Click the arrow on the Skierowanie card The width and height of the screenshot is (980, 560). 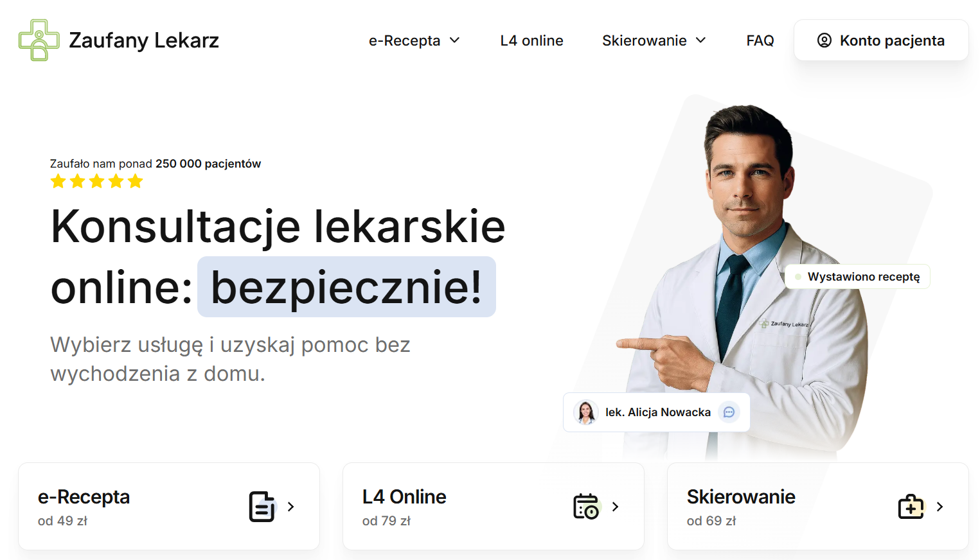pos(940,506)
